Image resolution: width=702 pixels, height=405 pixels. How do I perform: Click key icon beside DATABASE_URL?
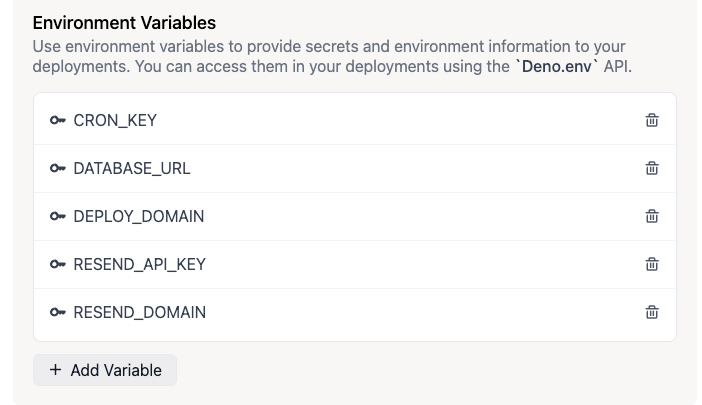tap(58, 168)
